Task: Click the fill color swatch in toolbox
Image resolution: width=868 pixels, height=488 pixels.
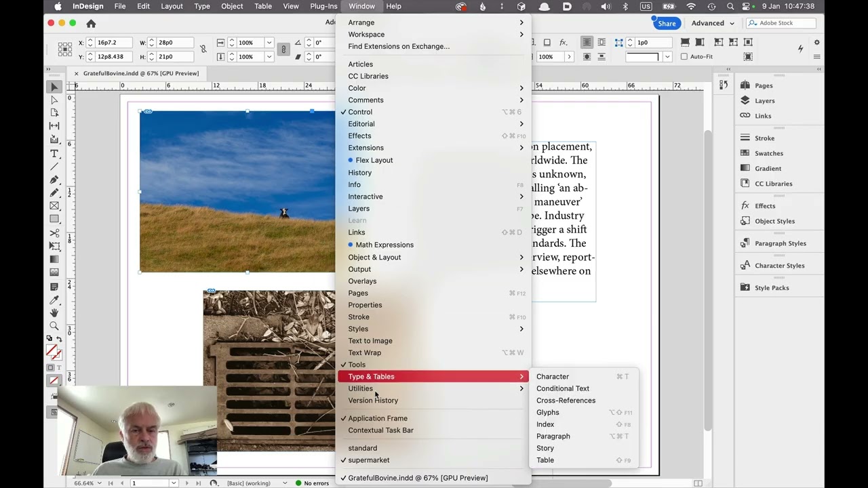Action: pyautogui.click(x=52, y=350)
